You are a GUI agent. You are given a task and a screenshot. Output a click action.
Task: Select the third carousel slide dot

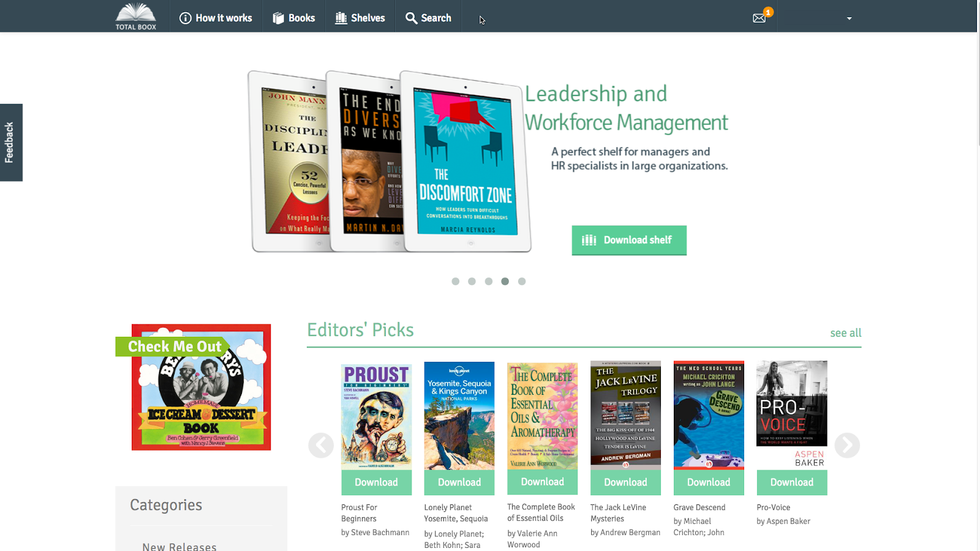[488, 282]
